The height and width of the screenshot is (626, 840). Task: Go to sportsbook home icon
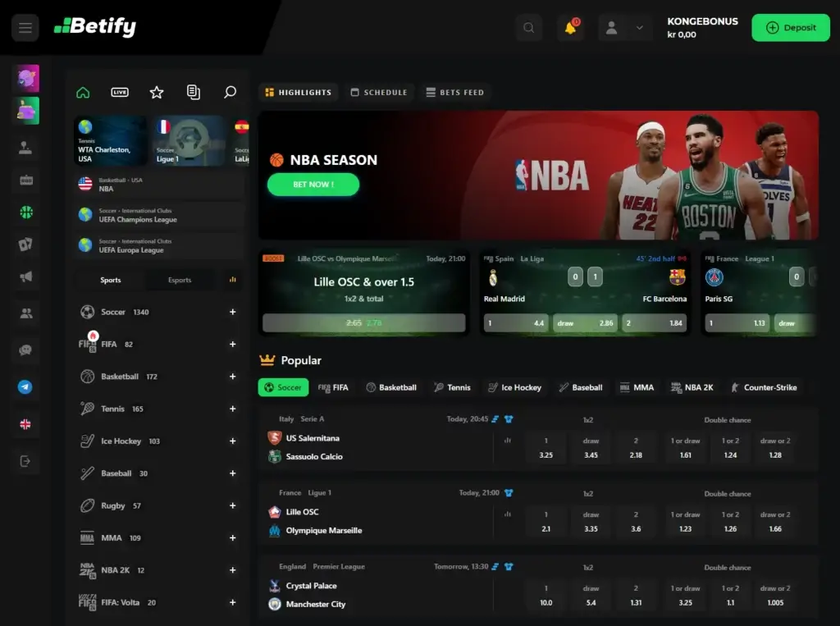coord(83,92)
